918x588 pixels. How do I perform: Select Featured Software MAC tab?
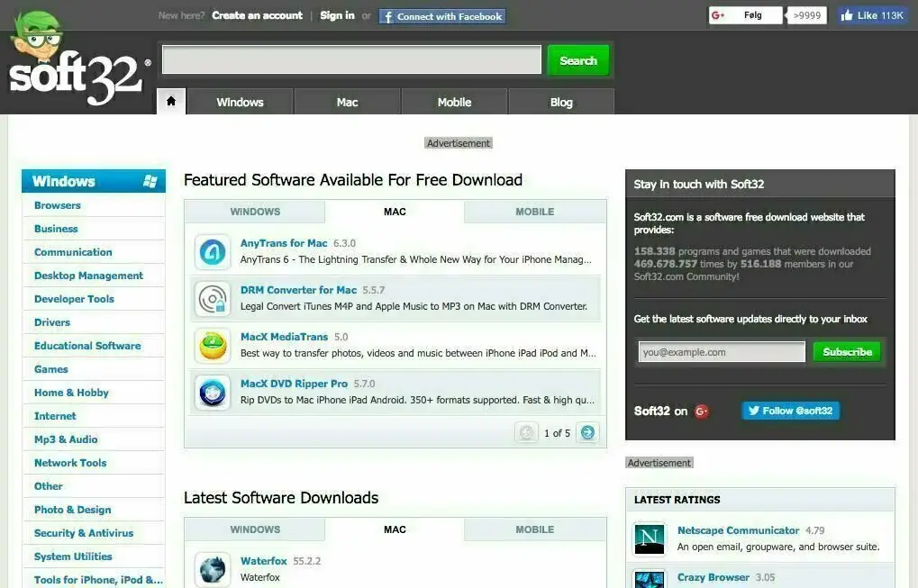(x=395, y=212)
